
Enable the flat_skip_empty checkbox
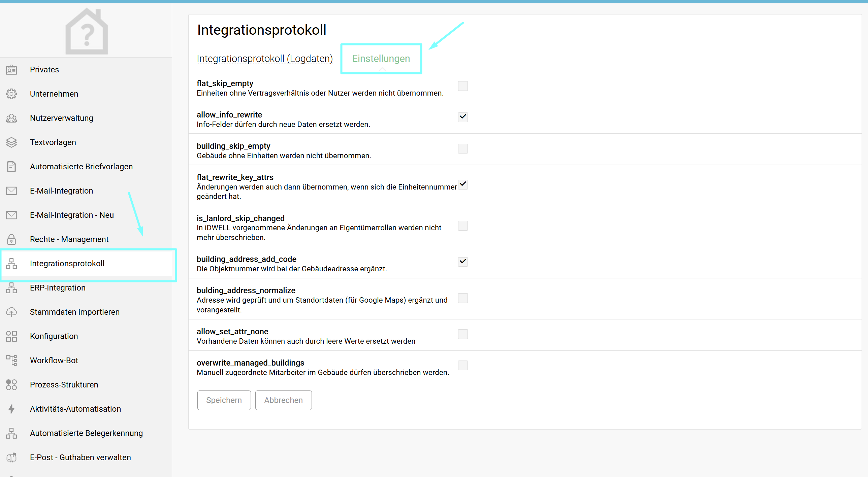coord(463,86)
